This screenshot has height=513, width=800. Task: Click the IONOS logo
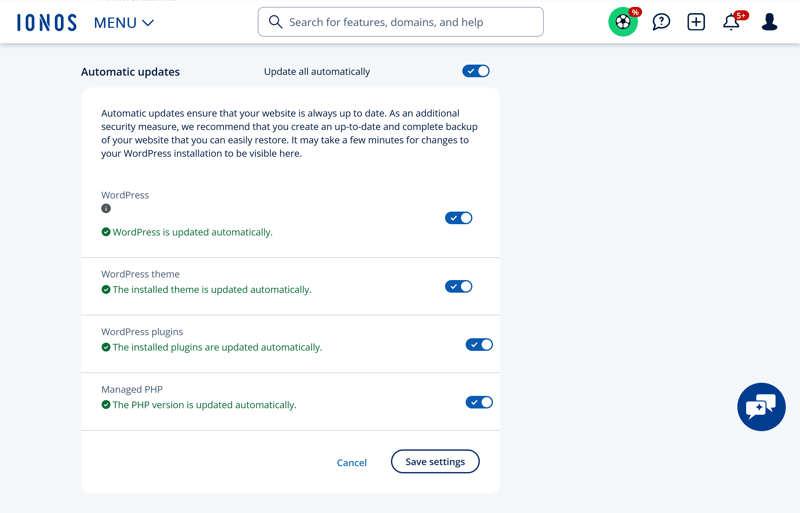46,22
